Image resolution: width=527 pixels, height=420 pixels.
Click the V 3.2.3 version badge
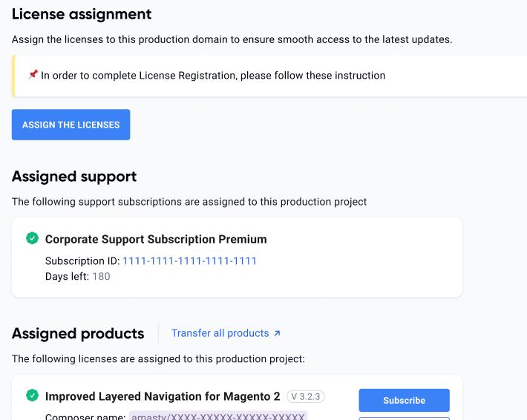tap(305, 396)
